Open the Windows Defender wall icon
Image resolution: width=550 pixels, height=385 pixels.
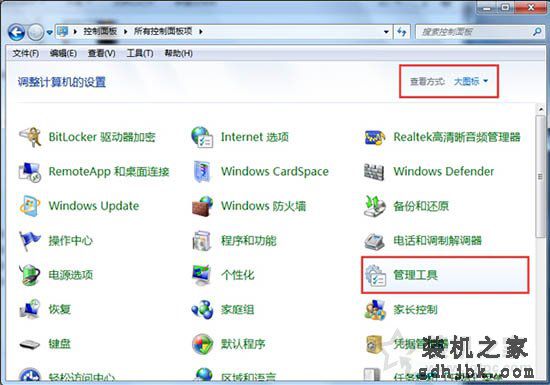point(374,171)
